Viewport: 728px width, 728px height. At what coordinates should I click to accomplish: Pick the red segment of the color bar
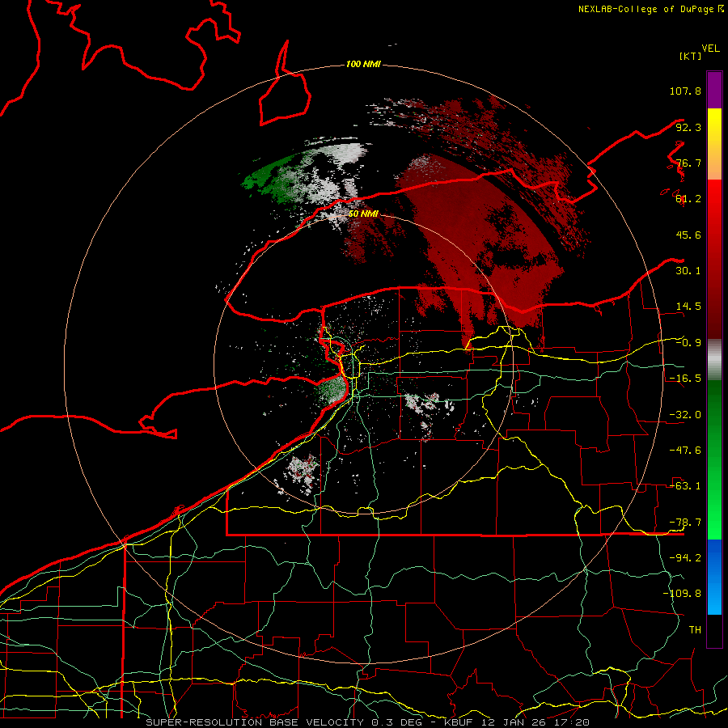tap(714, 259)
